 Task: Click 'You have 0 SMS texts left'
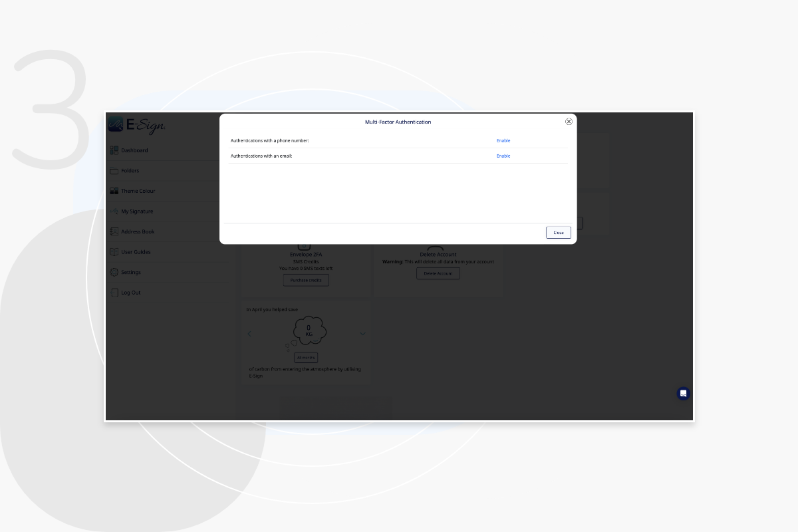tap(306, 269)
